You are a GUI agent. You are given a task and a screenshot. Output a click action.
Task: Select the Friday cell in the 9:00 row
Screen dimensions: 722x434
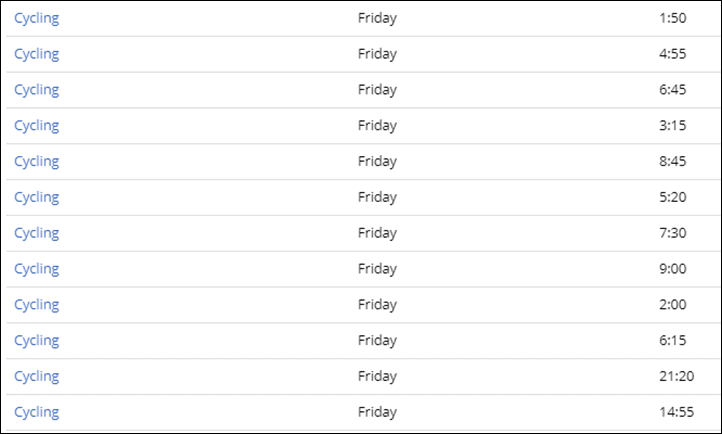[377, 270]
